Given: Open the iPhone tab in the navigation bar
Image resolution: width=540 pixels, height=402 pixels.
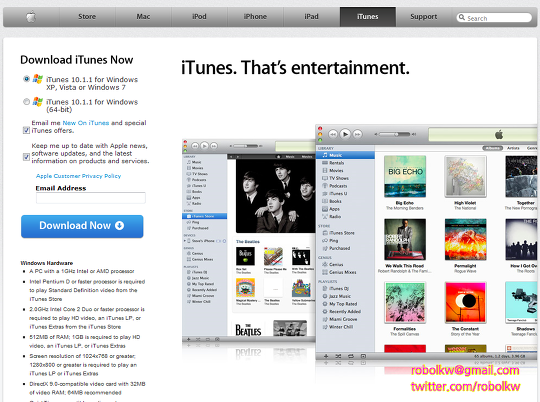Looking at the screenshot, I should click(x=255, y=17).
